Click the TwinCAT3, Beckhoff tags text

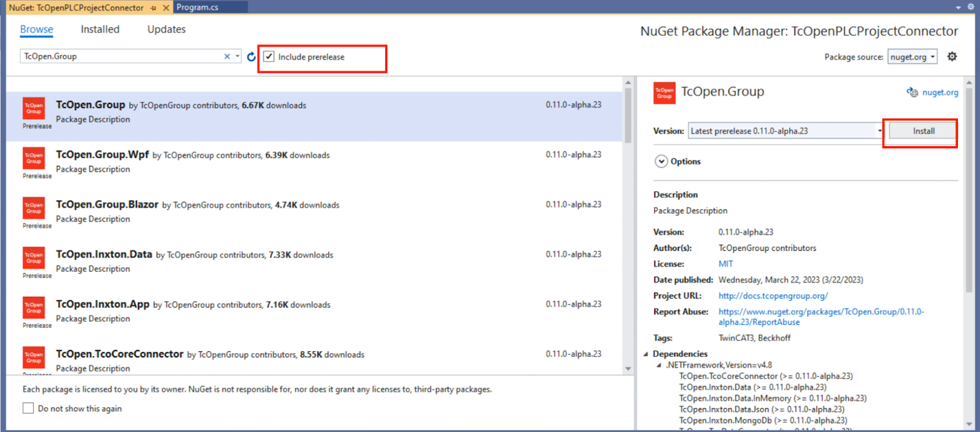[x=755, y=338]
